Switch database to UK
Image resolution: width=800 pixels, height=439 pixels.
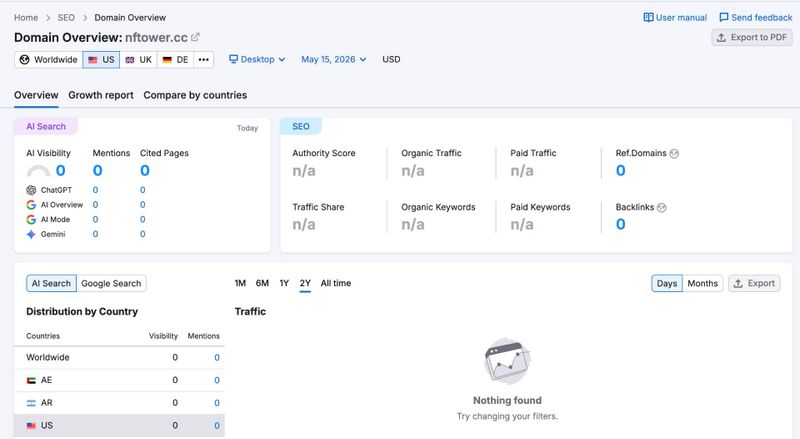click(x=139, y=60)
